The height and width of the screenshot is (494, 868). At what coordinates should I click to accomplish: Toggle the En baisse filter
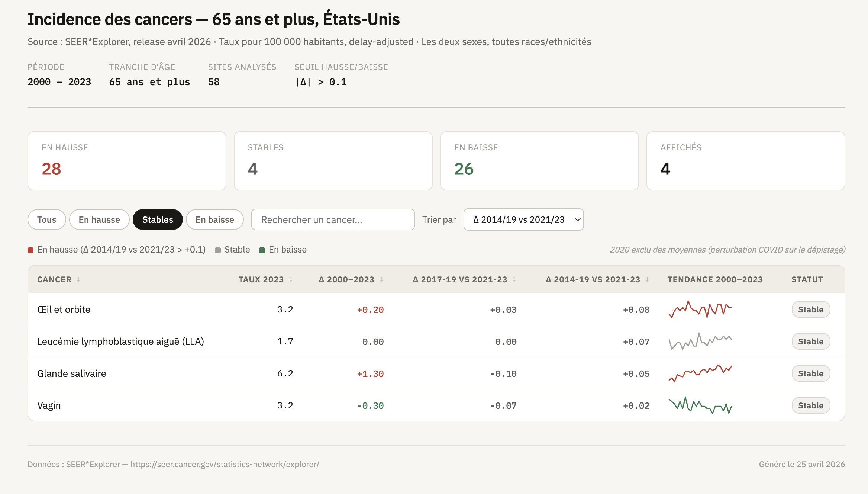214,219
